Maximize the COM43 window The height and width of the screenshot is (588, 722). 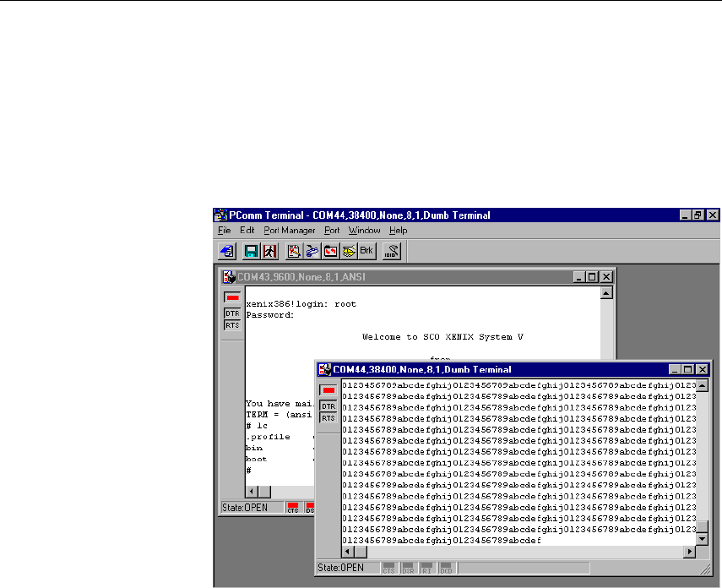click(593, 277)
